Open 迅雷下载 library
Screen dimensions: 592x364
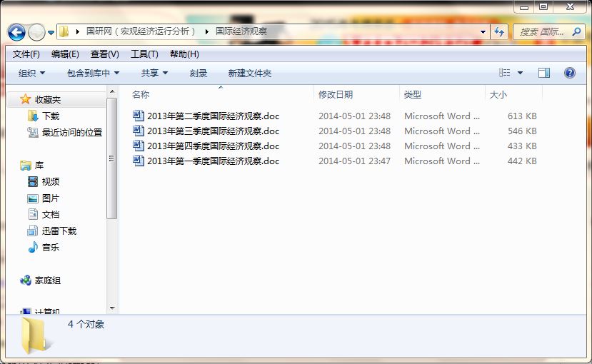tap(59, 231)
